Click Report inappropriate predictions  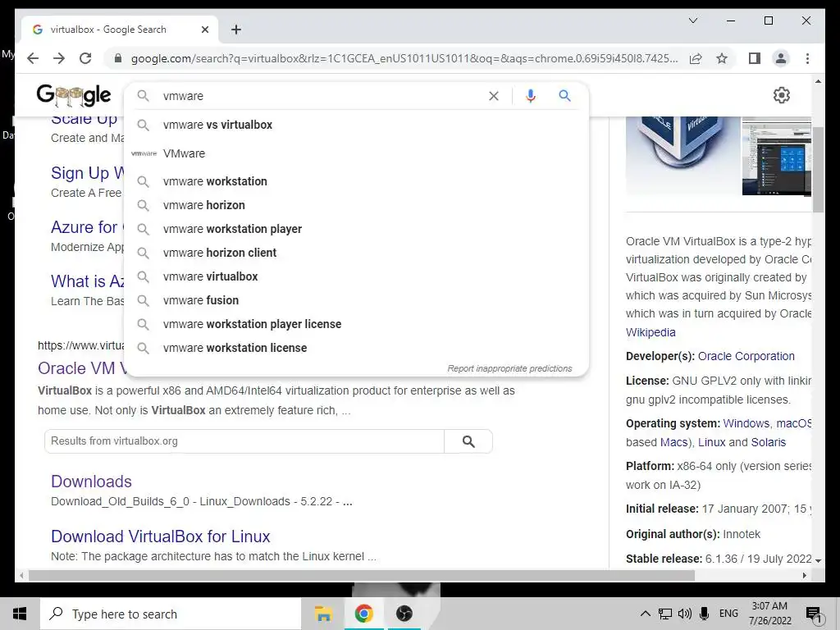(509, 368)
